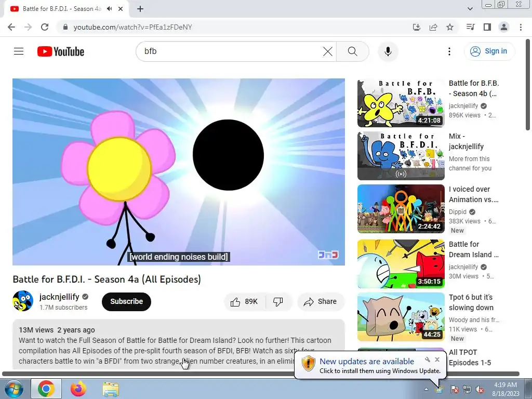Launch Firefox from the taskbar
This screenshot has height=399, width=532.
pyautogui.click(x=78, y=389)
